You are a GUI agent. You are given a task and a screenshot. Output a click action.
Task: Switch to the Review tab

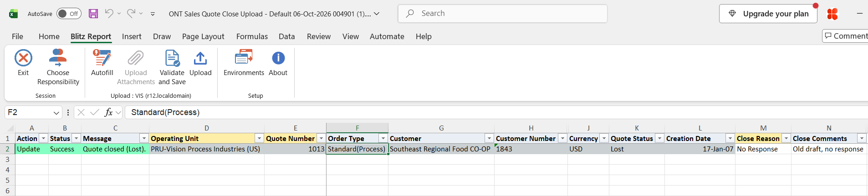pyautogui.click(x=319, y=36)
